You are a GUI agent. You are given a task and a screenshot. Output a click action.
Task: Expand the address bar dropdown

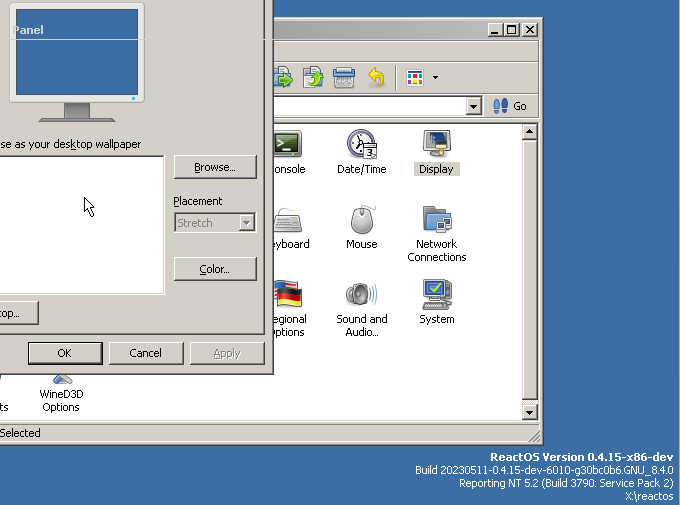[x=474, y=106]
